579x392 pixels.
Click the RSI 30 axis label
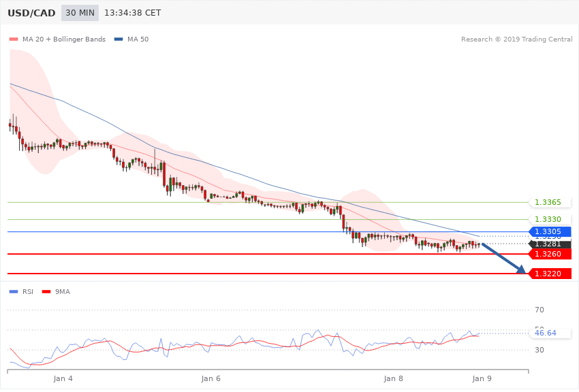[x=539, y=350]
